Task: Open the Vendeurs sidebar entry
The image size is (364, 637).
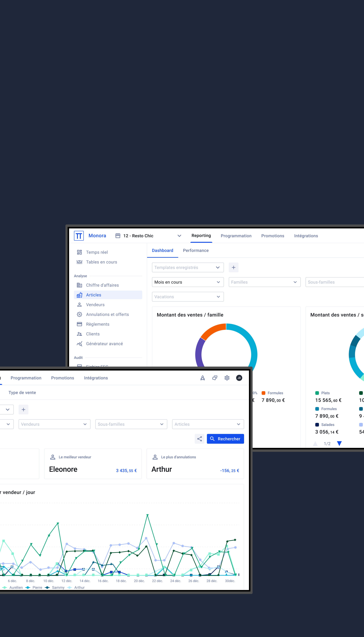Action: click(x=108, y=305)
